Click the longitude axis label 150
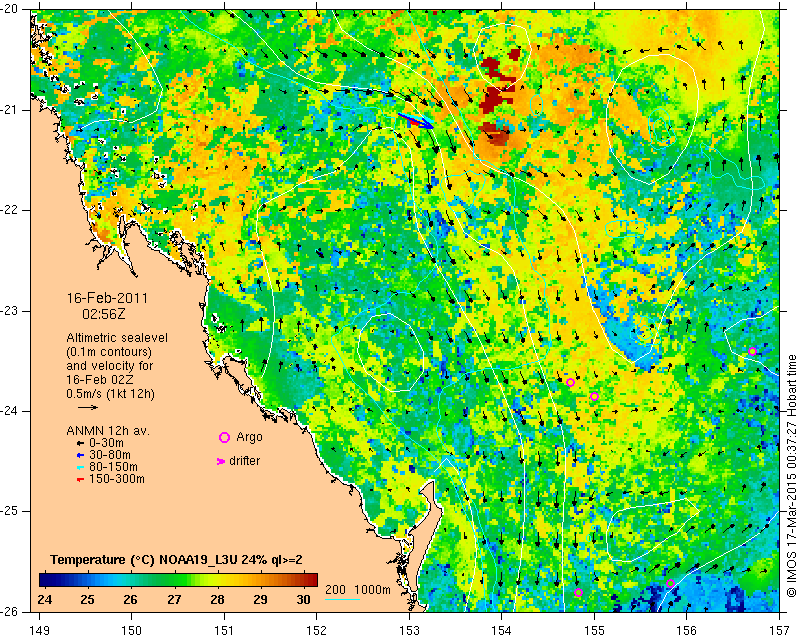The height and width of the screenshot is (640, 800). pyautogui.click(x=132, y=630)
